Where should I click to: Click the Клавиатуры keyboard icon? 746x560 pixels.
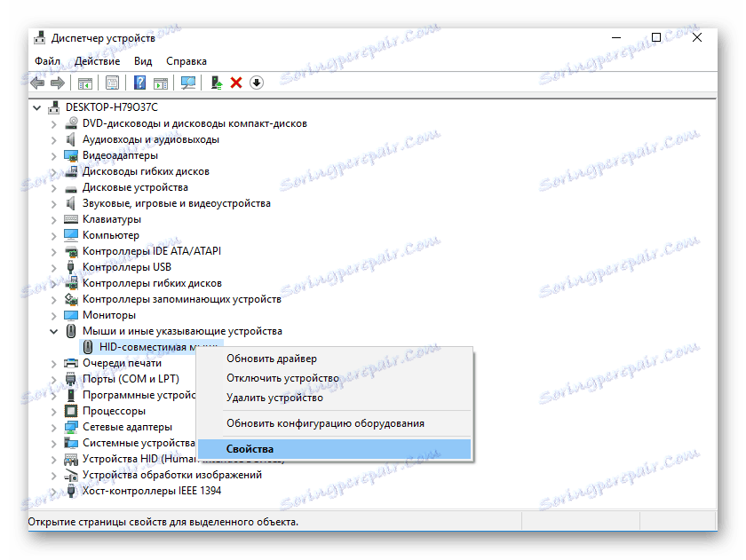pyautogui.click(x=71, y=219)
